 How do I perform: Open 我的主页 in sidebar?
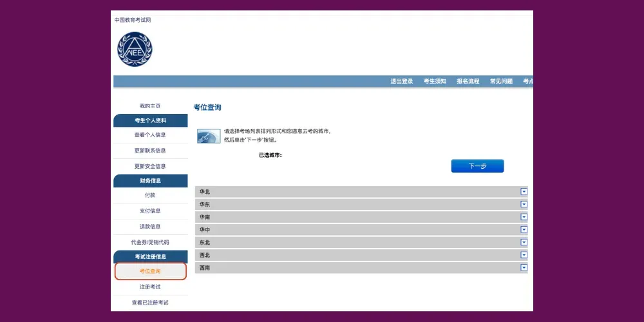tap(150, 106)
